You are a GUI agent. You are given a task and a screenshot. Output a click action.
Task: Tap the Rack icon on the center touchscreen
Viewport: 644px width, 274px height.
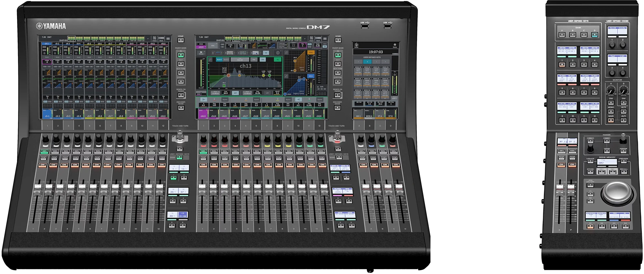(318, 39)
